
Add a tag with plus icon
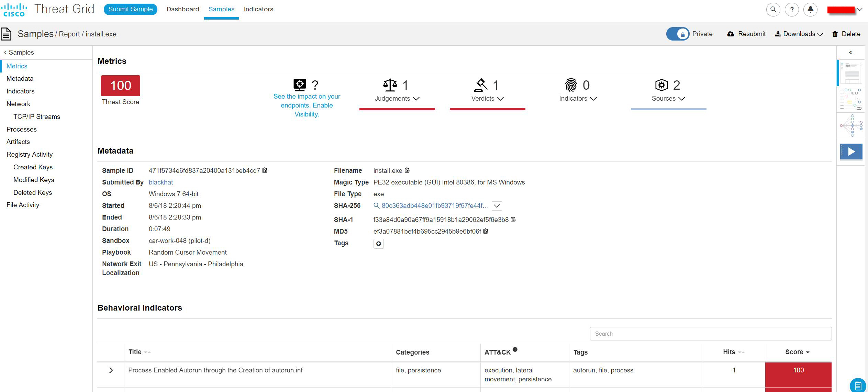click(378, 244)
